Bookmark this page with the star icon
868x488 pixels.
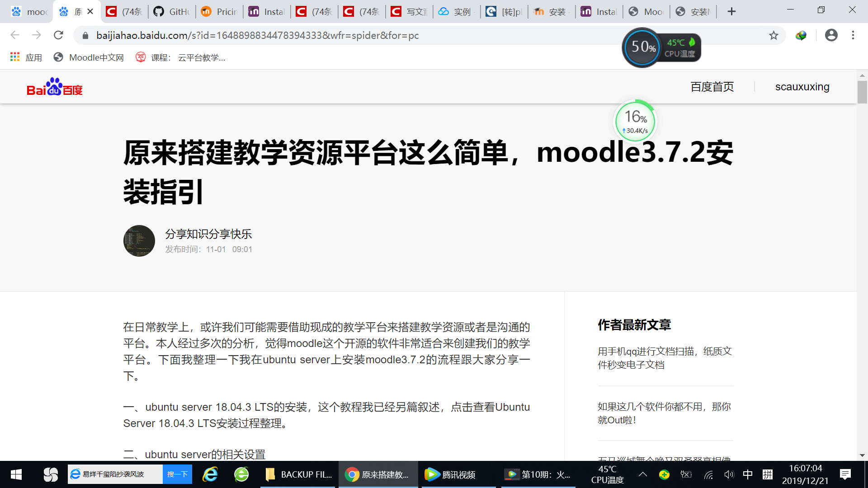(774, 35)
